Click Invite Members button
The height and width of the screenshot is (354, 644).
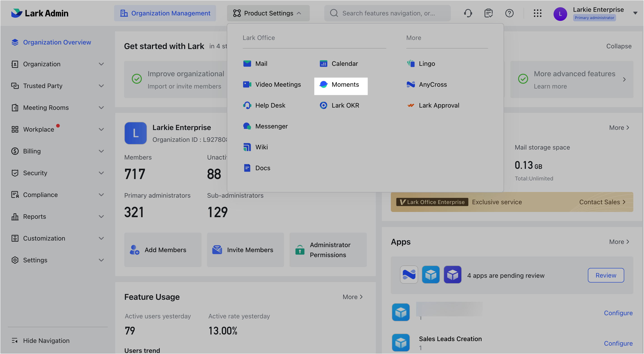[245, 250]
